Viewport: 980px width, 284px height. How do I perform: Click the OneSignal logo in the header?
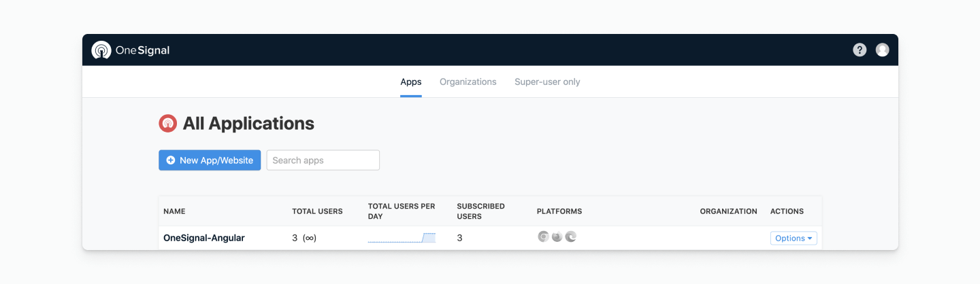click(x=131, y=50)
